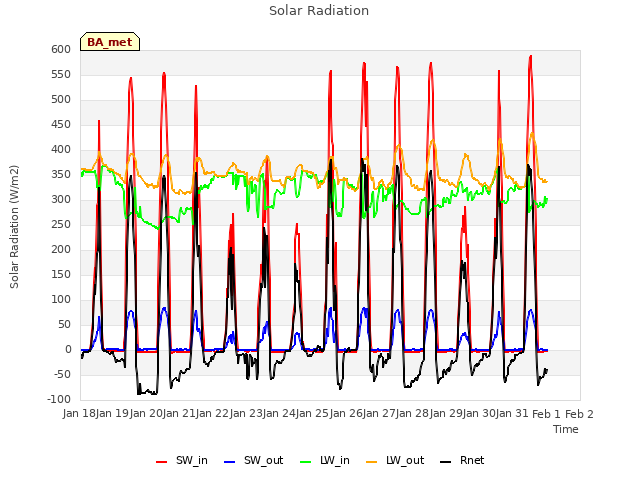Click the Jan 31 date tick label
This screenshot has width=640, height=480.
pyautogui.click(x=512, y=414)
